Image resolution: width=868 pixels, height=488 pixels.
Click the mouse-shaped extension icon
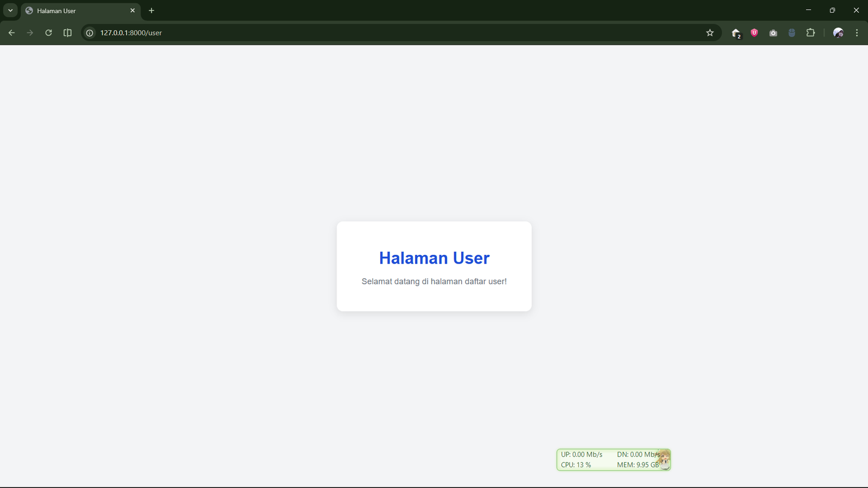point(792,33)
